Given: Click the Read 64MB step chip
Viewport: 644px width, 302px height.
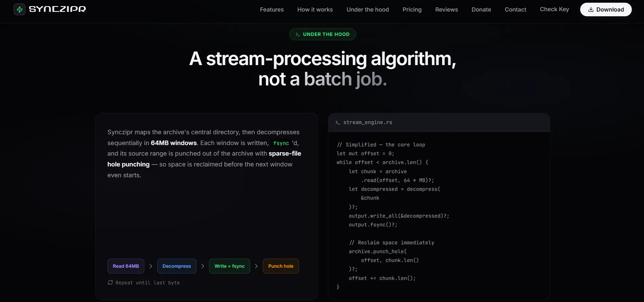Looking at the screenshot, I should pyautogui.click(x=126, y=266).
